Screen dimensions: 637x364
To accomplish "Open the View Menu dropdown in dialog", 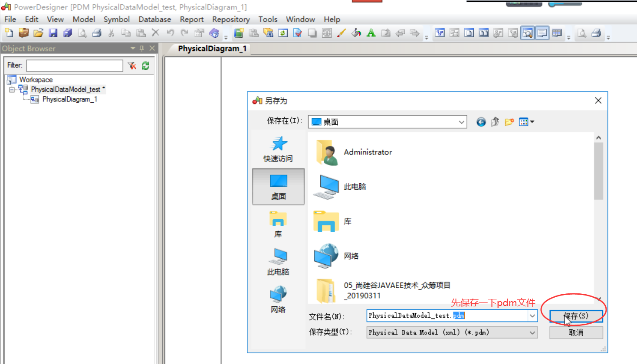I will click(526, 122).
